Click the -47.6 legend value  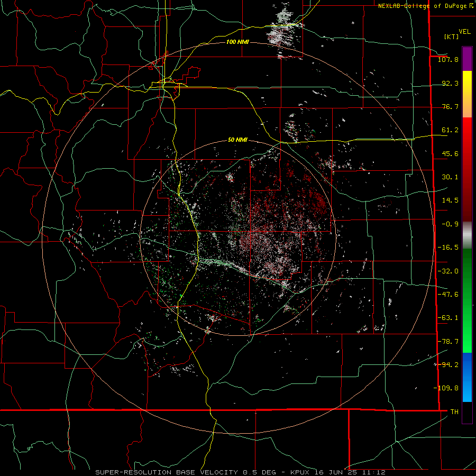pyautogui.click(x=448, y=295)
